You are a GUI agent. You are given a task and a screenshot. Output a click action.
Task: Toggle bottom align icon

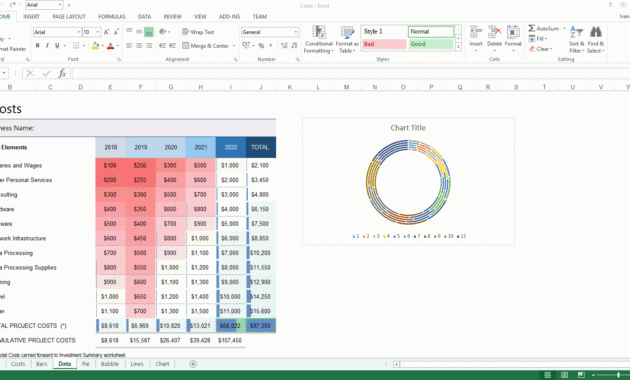point(149,32)
